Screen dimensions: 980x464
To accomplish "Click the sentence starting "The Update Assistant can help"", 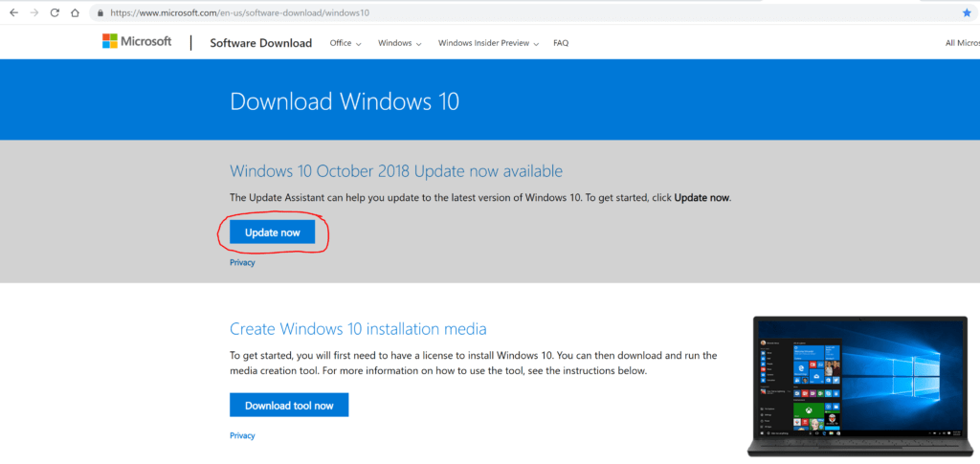I will (480, 198).
